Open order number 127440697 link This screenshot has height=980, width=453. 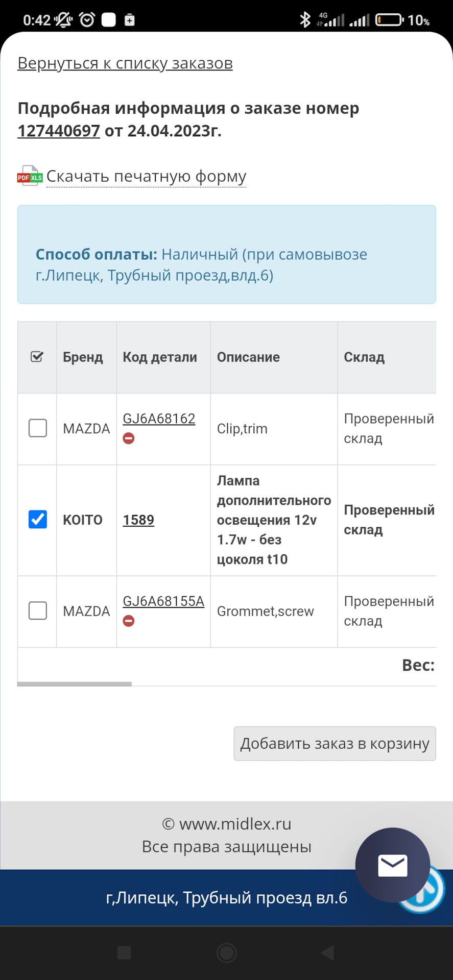[58, 131]
